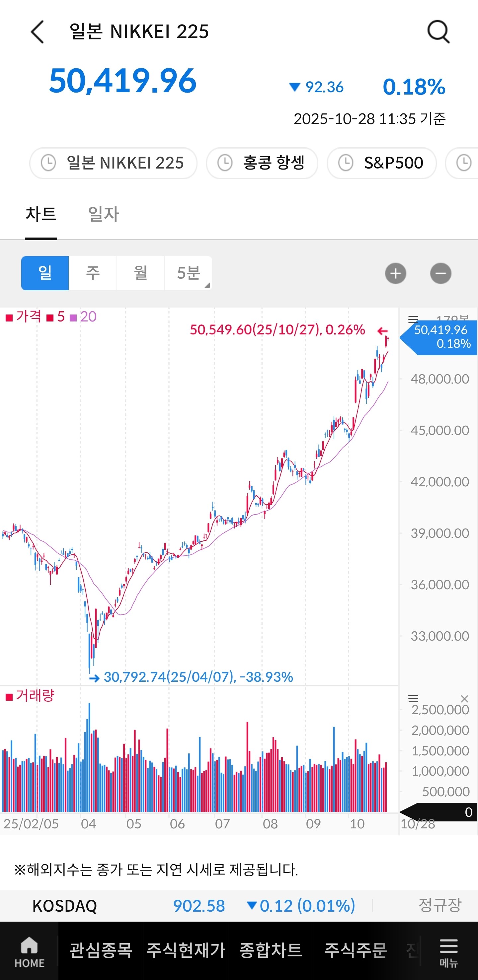Image resolution: width=478 pixels, height=980 pixels.
Task: Open the price chart settings hamburger icon
Action: tap(413, 319)
